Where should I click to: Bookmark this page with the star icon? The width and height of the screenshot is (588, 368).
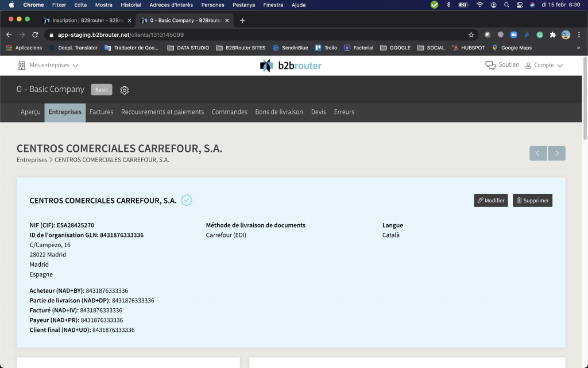coord(471,35)
